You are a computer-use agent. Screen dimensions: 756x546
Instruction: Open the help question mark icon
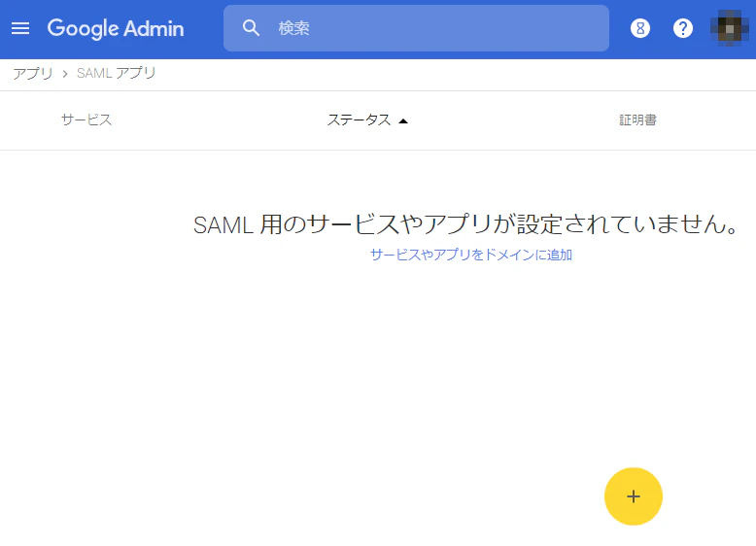click(x=683, y=28)
